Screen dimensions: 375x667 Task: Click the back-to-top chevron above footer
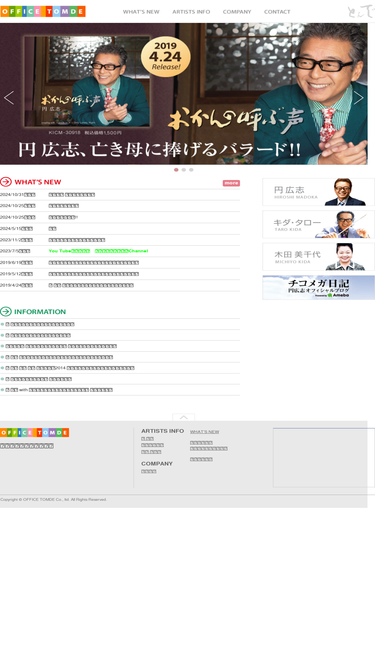[x=184, y=417]
